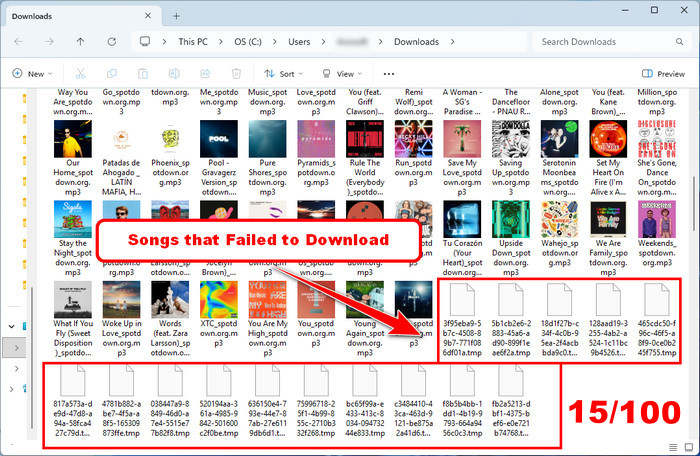Click the Rename icon in toolbar

pos(174,74)
